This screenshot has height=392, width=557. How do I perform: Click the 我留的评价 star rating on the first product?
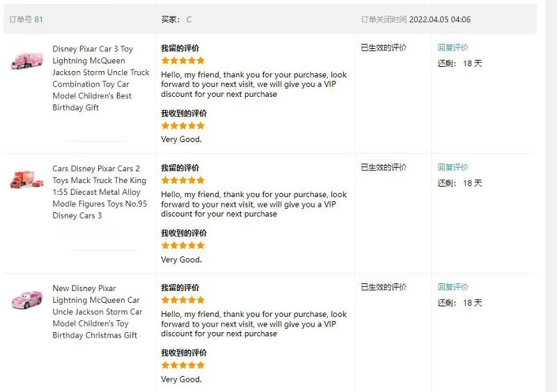click(183, 61)
